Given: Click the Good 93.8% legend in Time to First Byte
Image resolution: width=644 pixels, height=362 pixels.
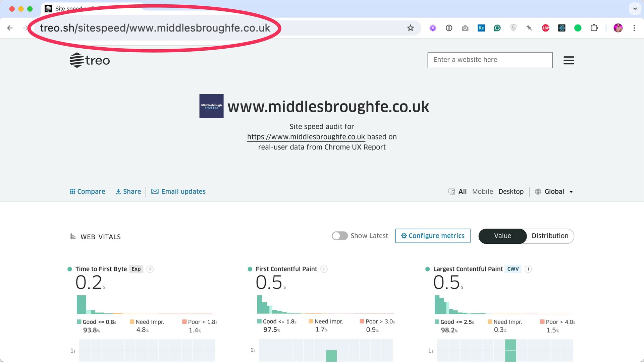Looking at the screenshot, I should [x=97, y=326].
